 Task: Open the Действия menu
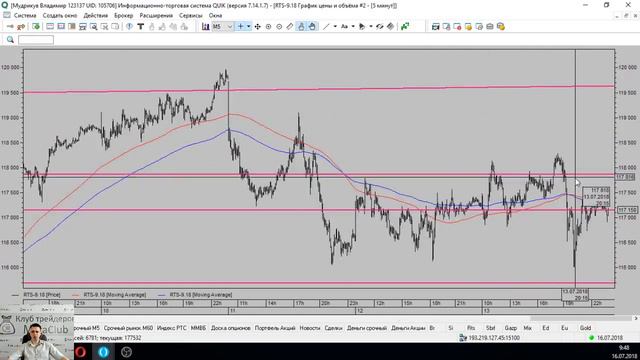(96, 16)
